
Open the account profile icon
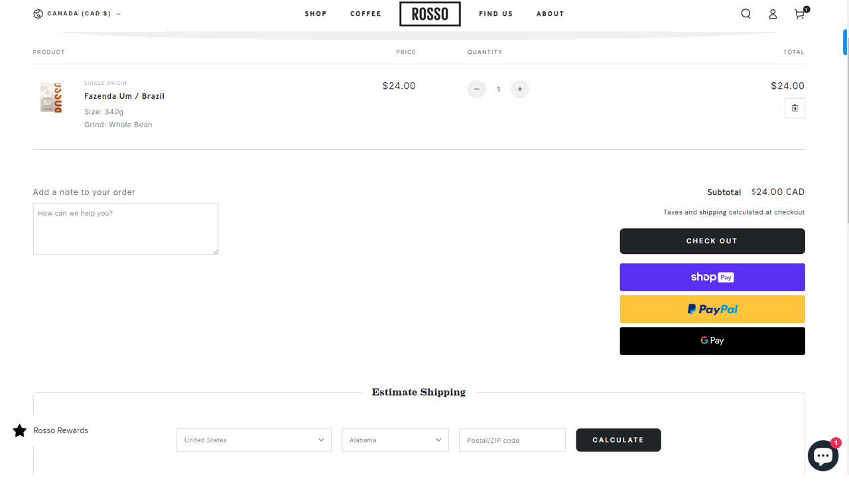pos(773,14)
